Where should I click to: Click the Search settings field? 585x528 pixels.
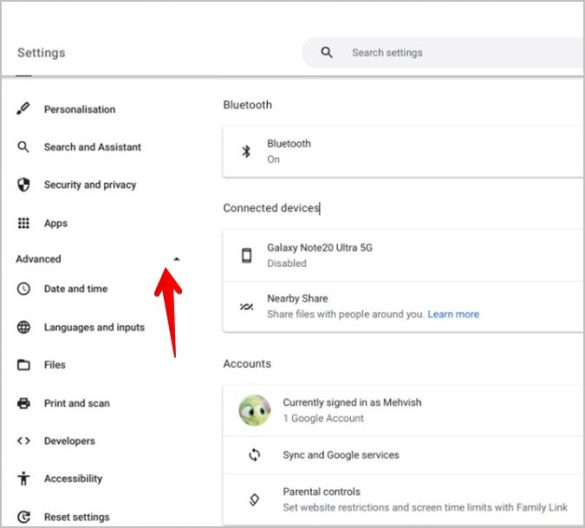(x=443, y=53)
